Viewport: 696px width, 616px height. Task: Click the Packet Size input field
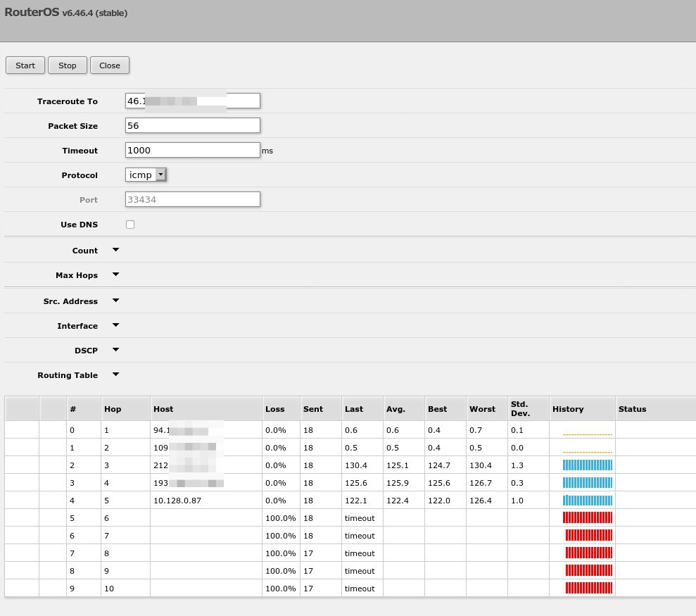193,126
